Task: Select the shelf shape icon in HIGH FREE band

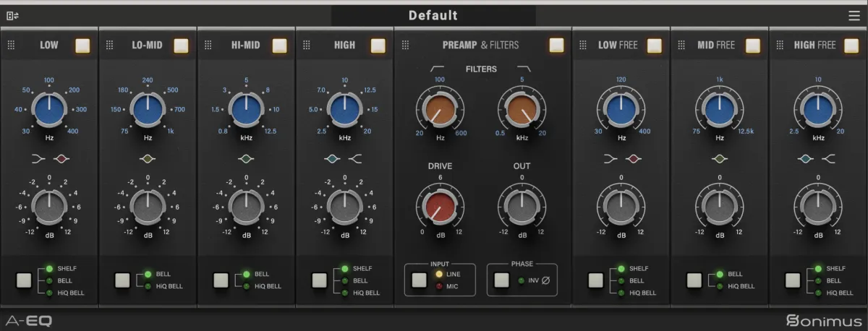Action: (x=828, y=159)
